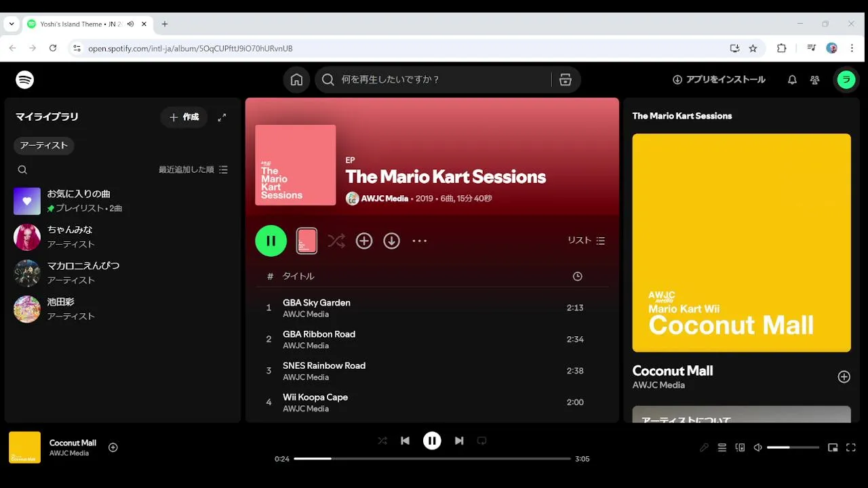Pause album with large green button
The height and width of the screenshot is (488, 868).
tap(271, 241)
